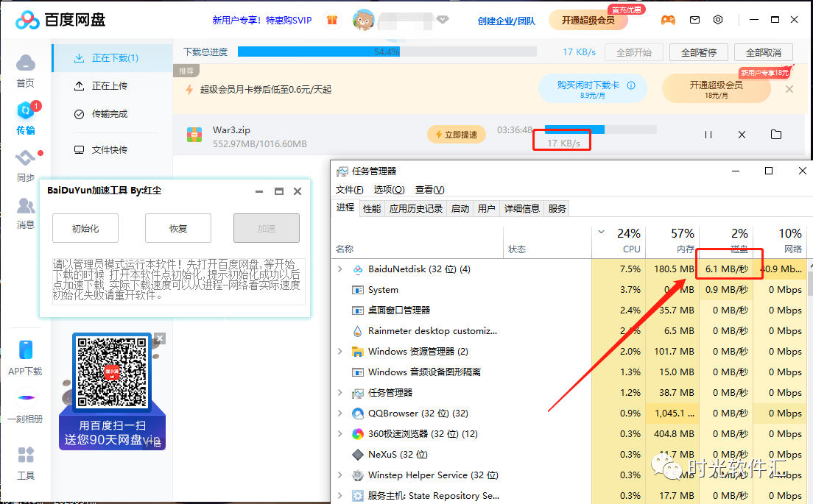Select 正在下载(1) in transfer list
Viewport: 813px width, 504px height.
(113, 58)
